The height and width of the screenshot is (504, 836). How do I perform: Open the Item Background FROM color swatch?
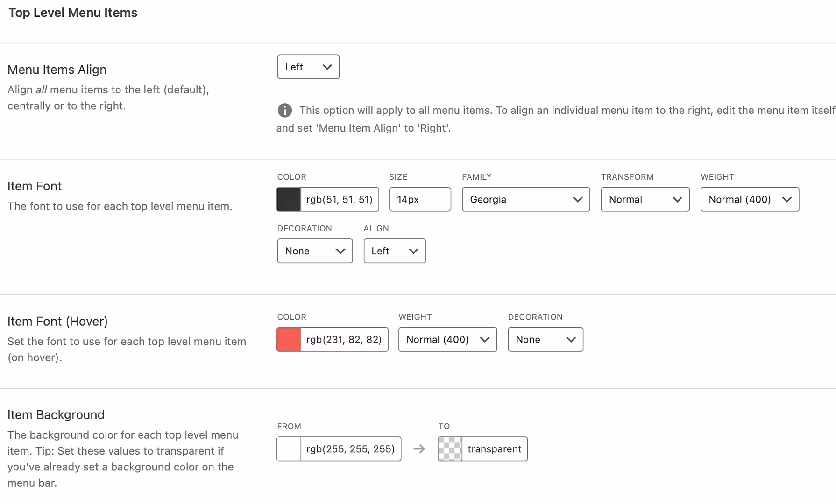click(x=289, y=449)
